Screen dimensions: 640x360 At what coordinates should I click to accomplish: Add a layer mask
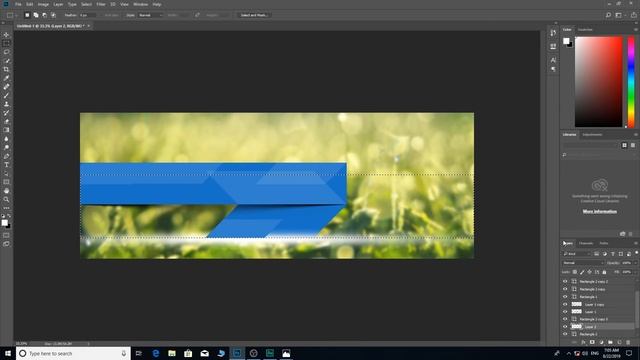592,342
